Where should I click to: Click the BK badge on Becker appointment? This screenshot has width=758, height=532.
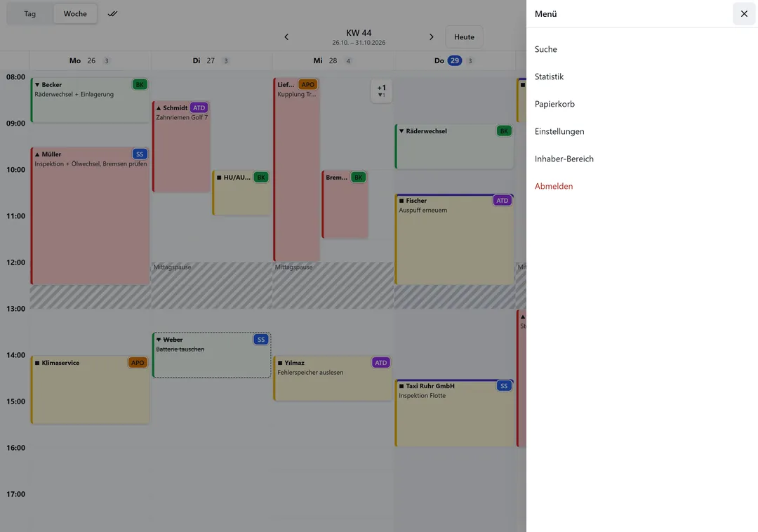click(x=140, y=84)
